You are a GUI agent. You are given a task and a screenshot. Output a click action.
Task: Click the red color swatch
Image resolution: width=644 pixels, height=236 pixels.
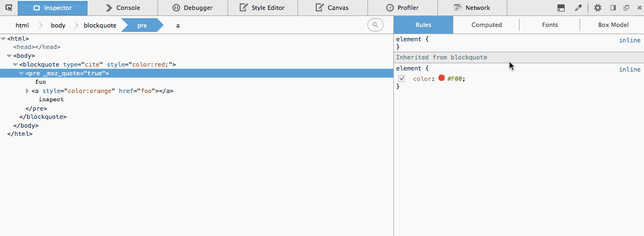(441, 79)
